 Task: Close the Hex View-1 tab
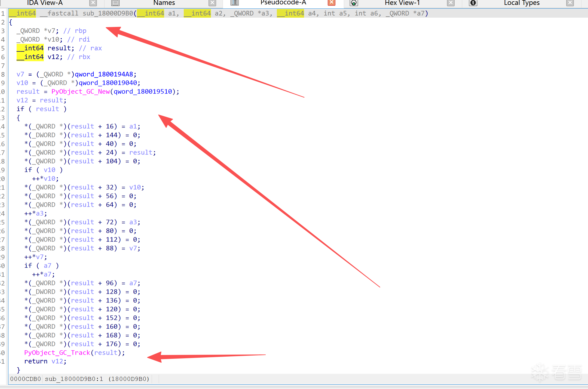[x=451, y=3]
